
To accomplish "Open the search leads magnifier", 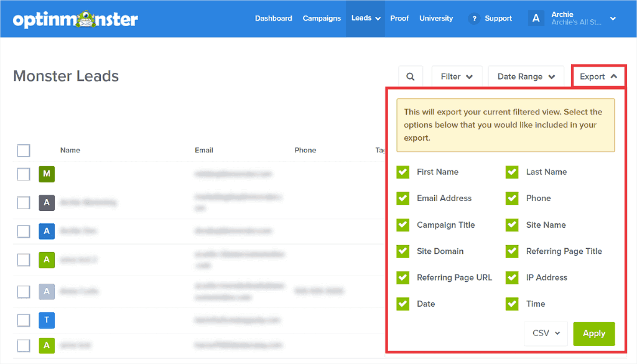I will [411, 76].
